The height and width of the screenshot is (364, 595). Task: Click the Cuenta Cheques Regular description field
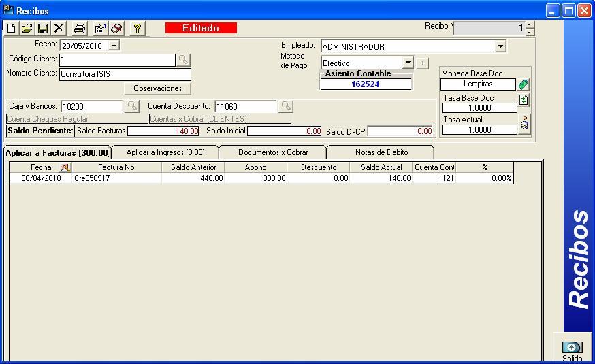[78, 119]
